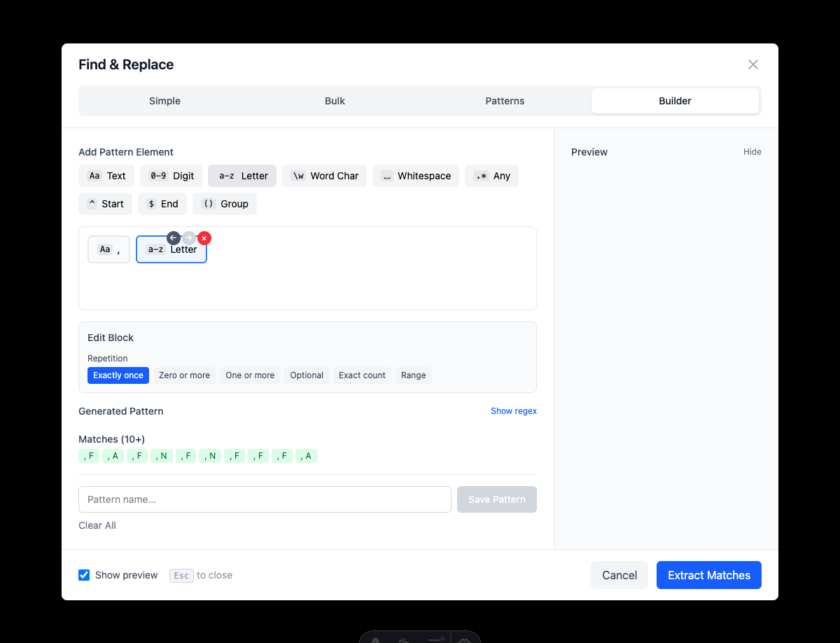840x643 pixels.
Task: Select the Exact count repetition option
Action: [x=361, y=375]
